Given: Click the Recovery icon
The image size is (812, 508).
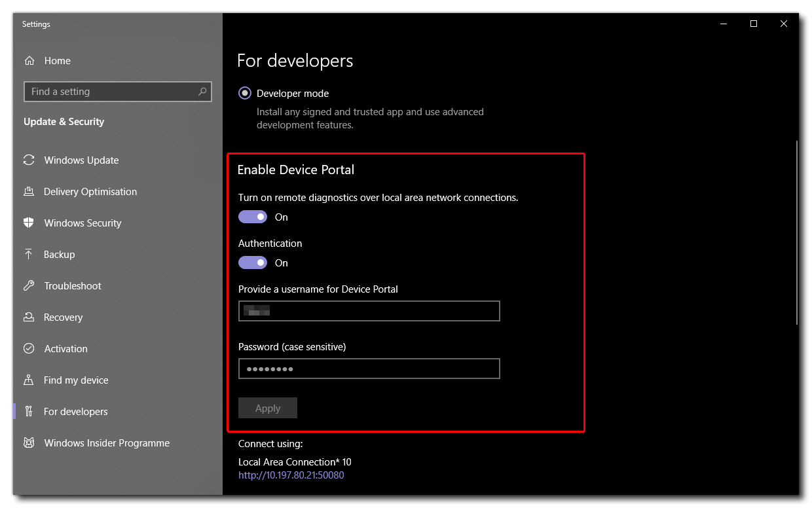Looking at the screenshot, I should point(29,317).
